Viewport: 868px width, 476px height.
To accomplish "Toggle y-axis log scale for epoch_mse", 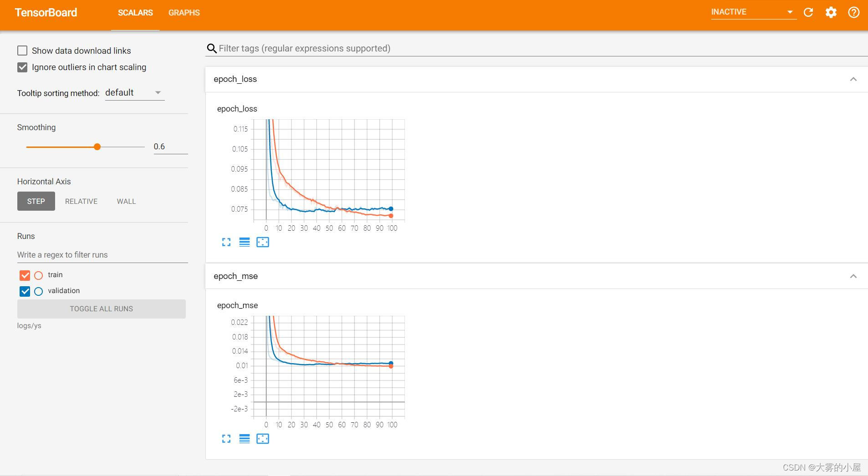I will point(245,439).
